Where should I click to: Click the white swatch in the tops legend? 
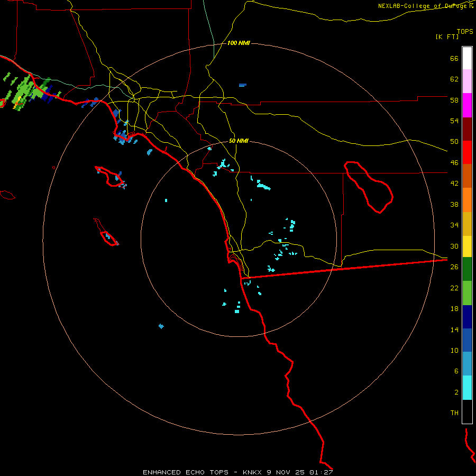pyautogui.click(x=467, y=58)
